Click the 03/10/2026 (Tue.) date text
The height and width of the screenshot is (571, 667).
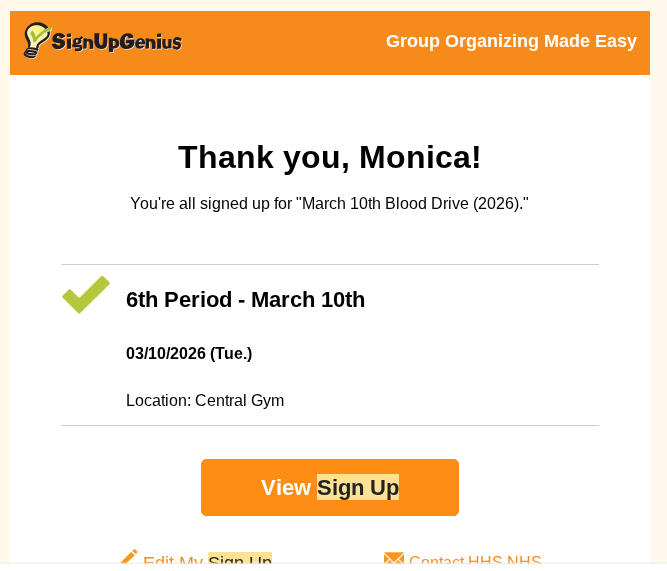(189, 353)
